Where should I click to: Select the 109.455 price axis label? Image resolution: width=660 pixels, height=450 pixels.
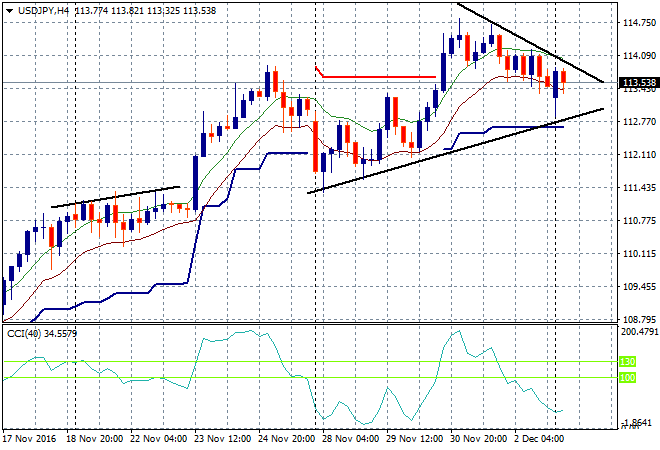click(x=639, y=286)
